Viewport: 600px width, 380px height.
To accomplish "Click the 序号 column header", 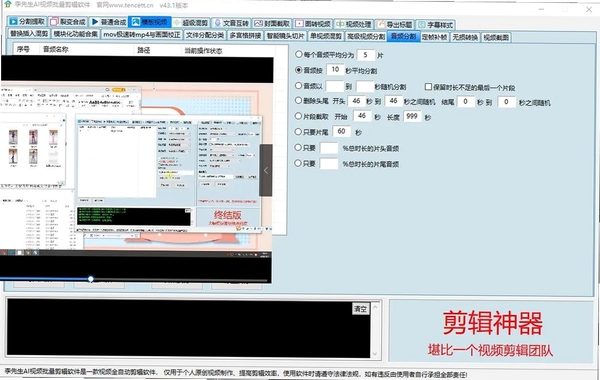I will click(x=24, y=49).
